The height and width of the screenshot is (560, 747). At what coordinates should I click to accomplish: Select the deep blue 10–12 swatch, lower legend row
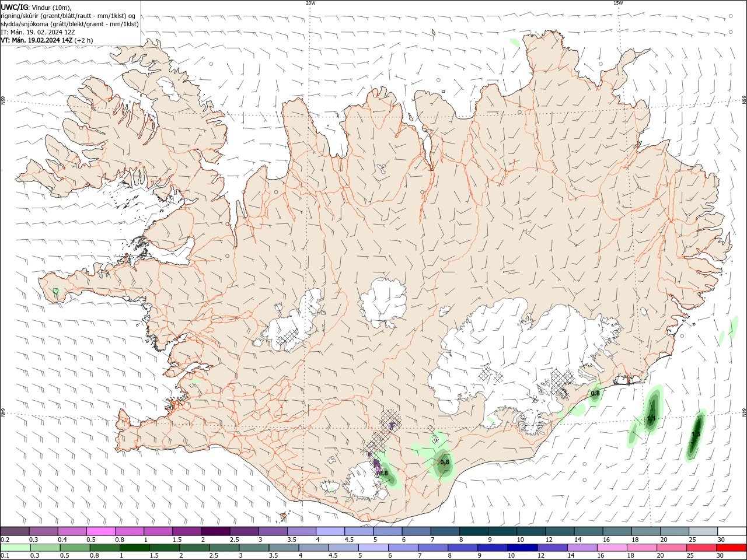click(x=522, y=548)
